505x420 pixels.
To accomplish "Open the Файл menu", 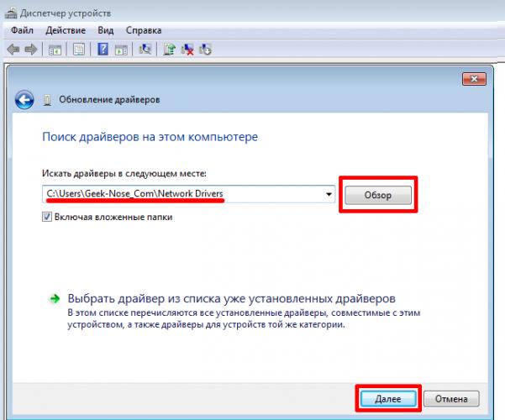I will click(x=22, y=30).
